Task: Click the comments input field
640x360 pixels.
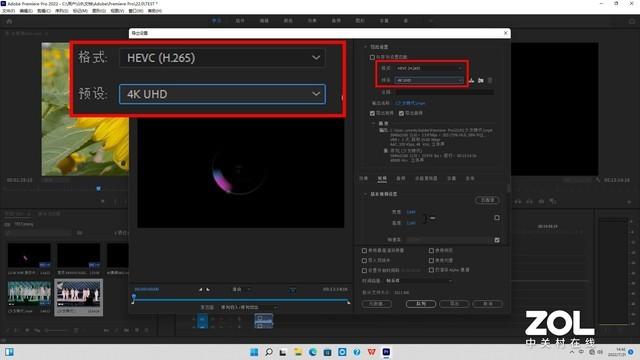Action: [x=444, y=93]
